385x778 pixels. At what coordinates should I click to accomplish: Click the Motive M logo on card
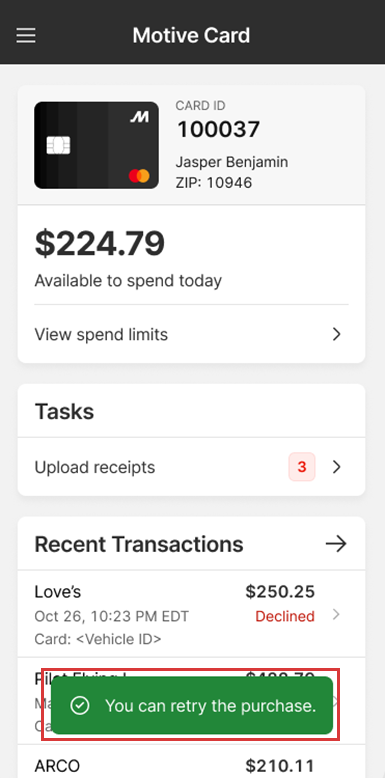coord(139,117)
